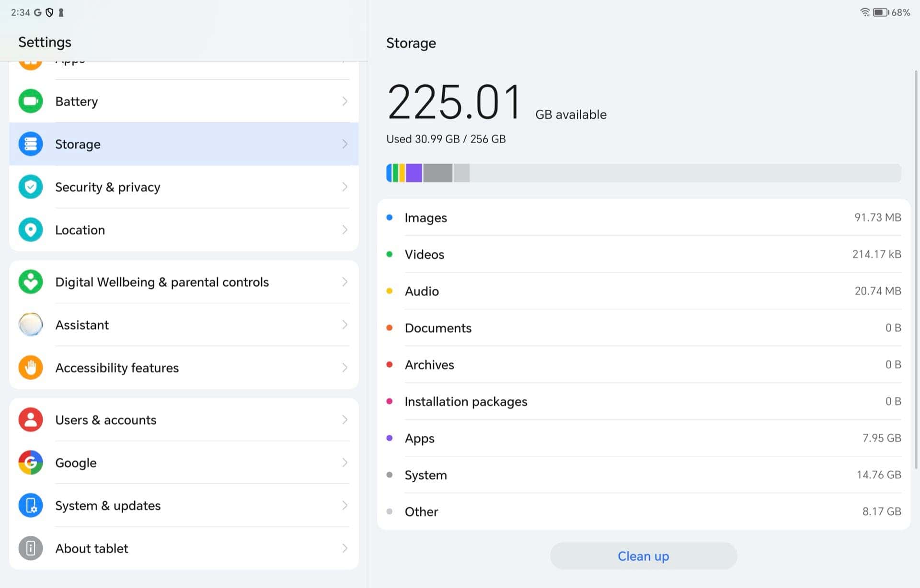Tap the Digital Wellbeing heart icon
This screenshot has height=588, width=920.
click(31, 282)
